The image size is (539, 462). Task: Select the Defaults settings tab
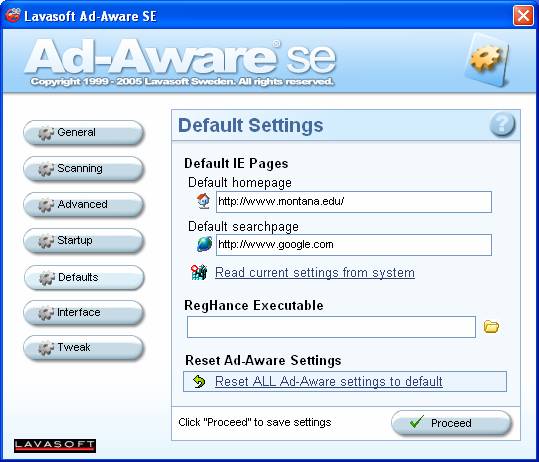pyautogui.click(x=84, y=277)
